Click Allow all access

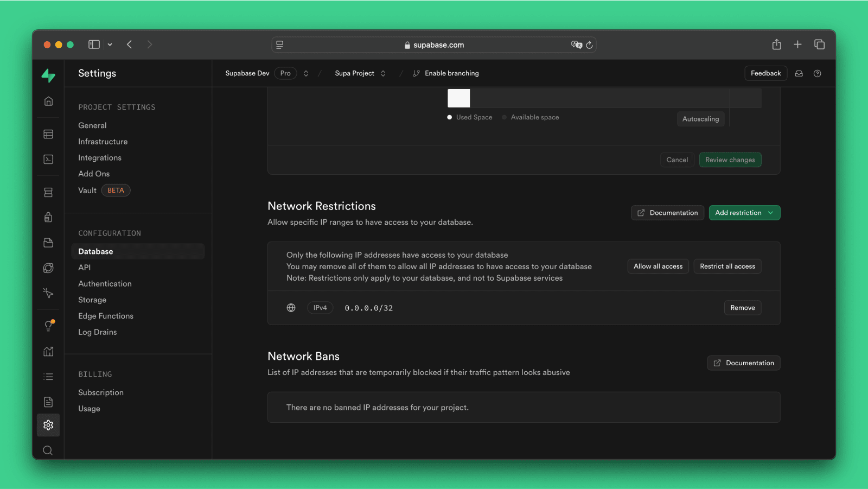658,266
